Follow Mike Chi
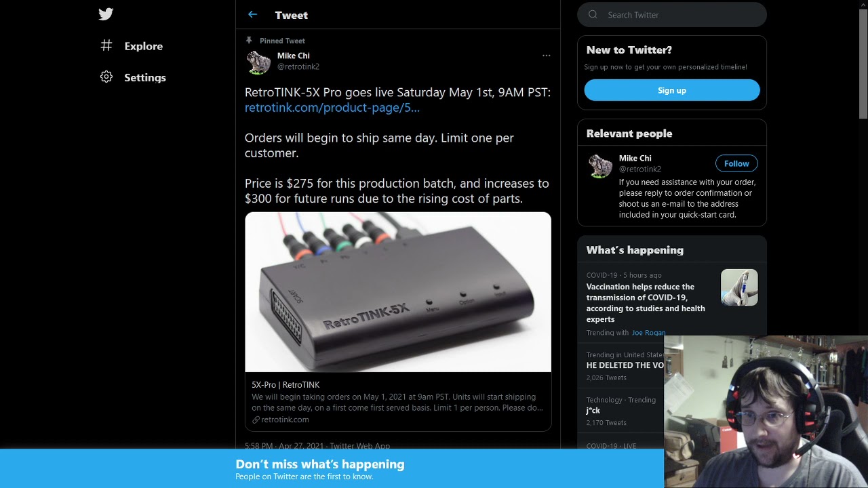This screenshot has width=868, height=488. 736,163
